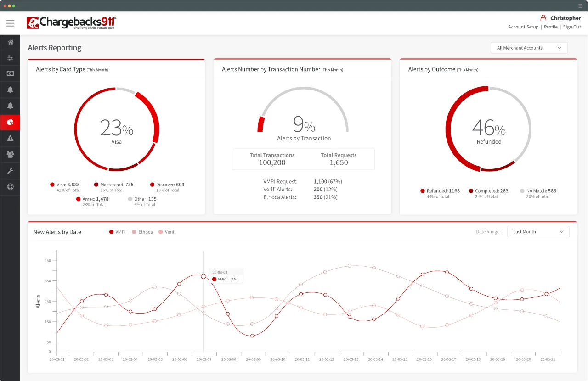588x381 pixels.
Task: Select the wrench tools icon
Action: [x=10, y=170]
